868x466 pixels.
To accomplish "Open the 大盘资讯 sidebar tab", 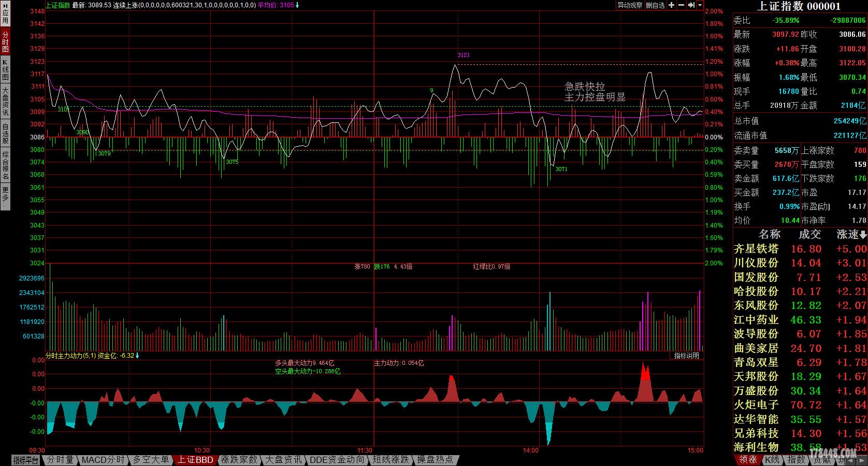I will tap(5, 101).
